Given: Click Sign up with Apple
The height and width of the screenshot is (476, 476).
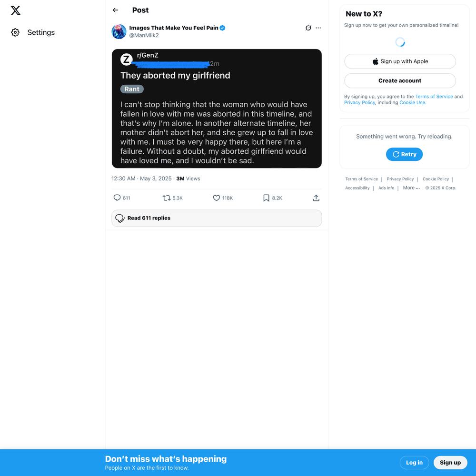Looking at the screenshot, I should [400, 61].
